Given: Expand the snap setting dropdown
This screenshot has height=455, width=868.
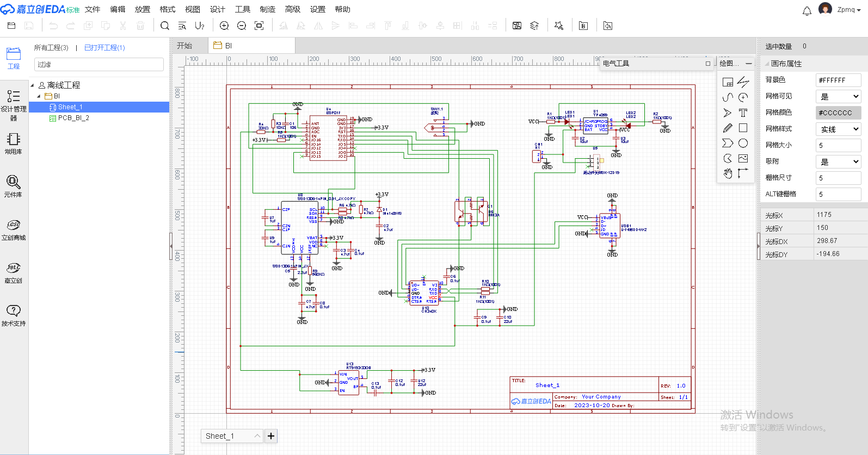Looking at the screenshot, I should click(x=838, y=162).
